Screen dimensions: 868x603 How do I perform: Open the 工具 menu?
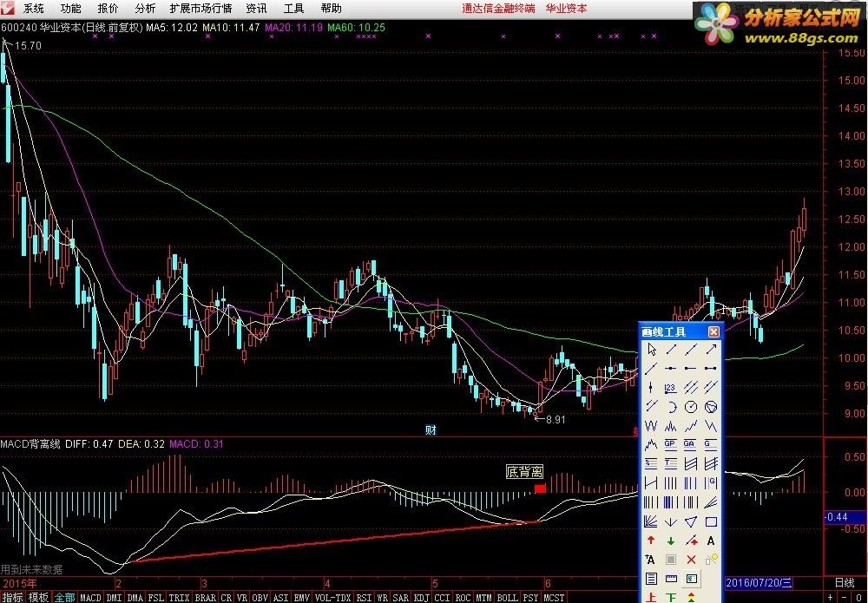click(293, 9)
